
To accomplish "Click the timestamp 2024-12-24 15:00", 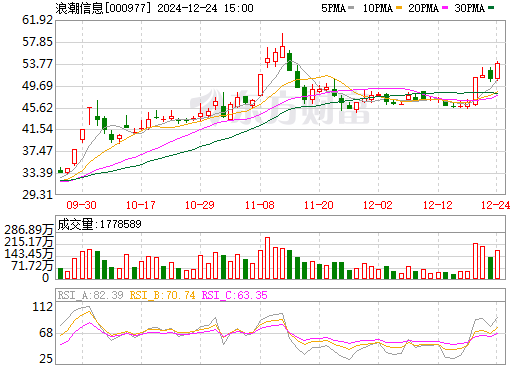I will point(205,8).
